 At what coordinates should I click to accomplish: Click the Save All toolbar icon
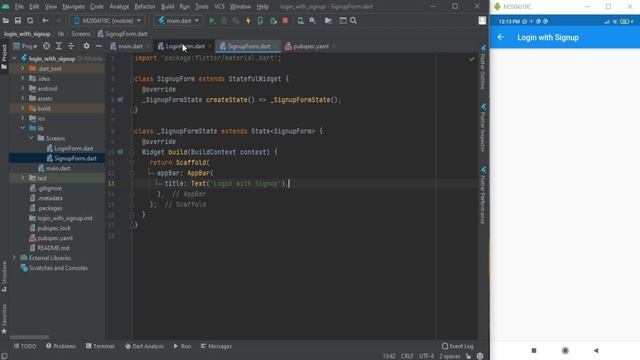[x=18, y=20]
